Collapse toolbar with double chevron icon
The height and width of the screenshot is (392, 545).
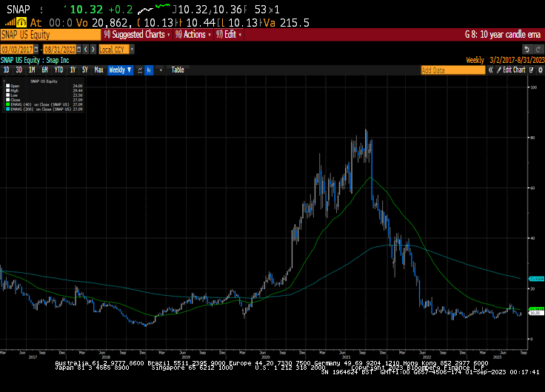click(490, 70)
